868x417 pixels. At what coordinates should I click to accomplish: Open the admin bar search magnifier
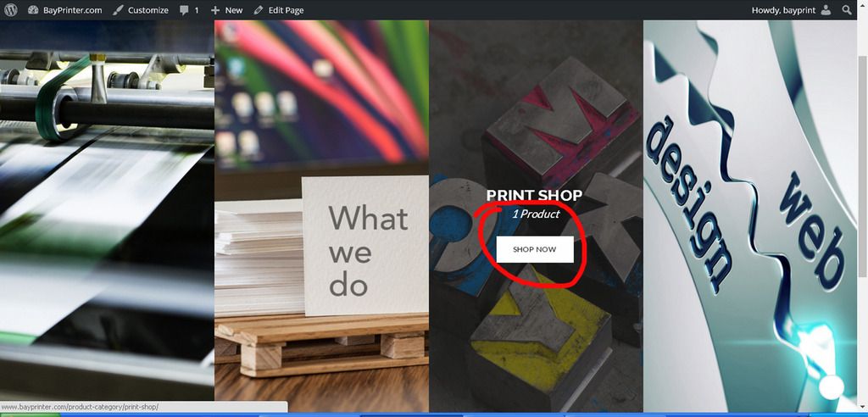847,10
